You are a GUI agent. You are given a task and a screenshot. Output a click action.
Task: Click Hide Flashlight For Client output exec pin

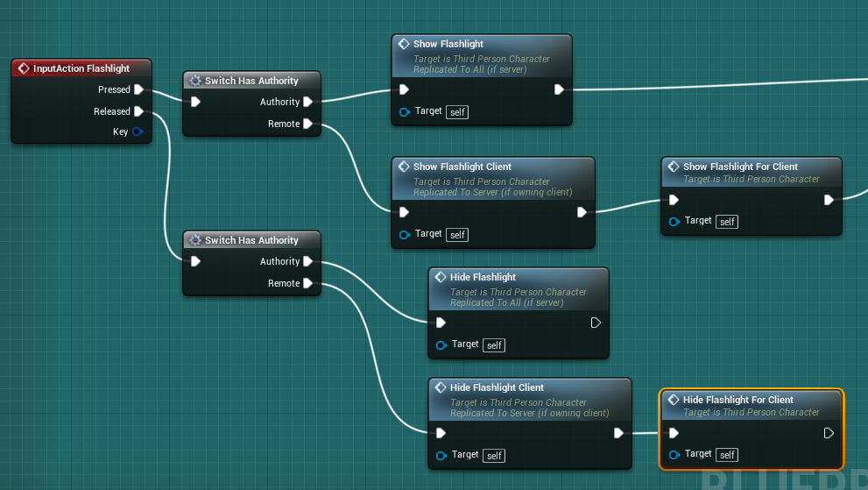click(x=829, y=433)
